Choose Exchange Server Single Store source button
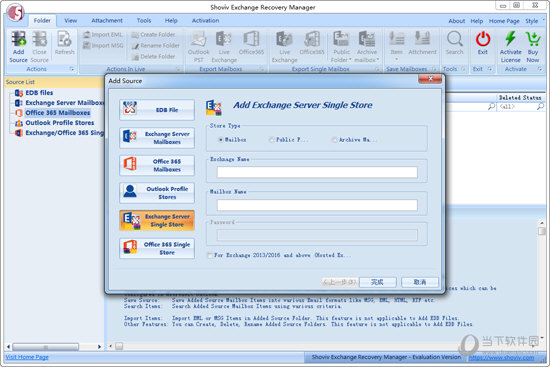This screenshot has width=550, height=367. (x=157, y=220)
